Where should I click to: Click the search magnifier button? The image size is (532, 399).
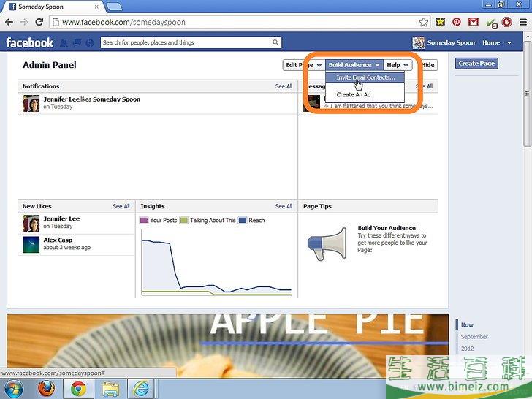(x=275, y=42)
